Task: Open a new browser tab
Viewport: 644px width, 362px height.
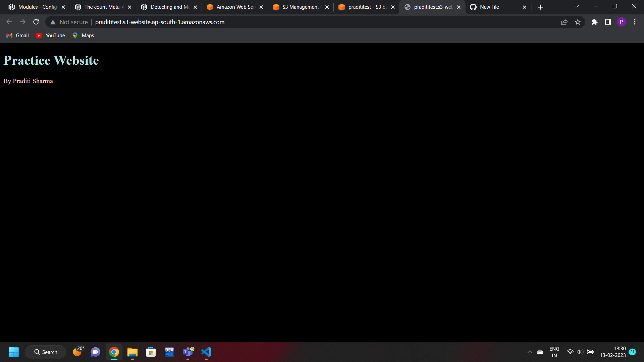Action: (540, 7)
